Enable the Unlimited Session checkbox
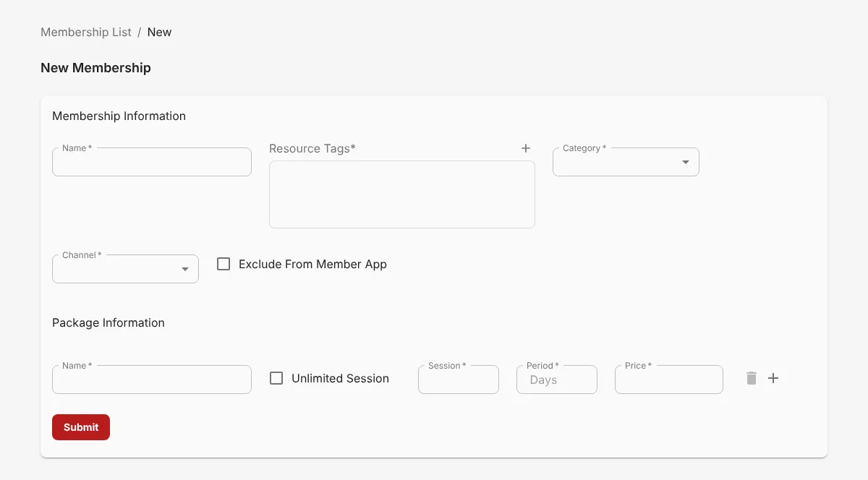868x480 pixels. pos(276,378)
